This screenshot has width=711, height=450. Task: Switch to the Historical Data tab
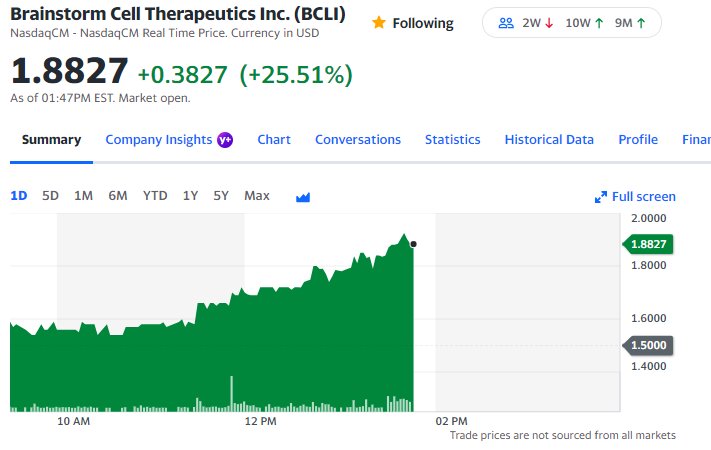[x=549, y=140]
